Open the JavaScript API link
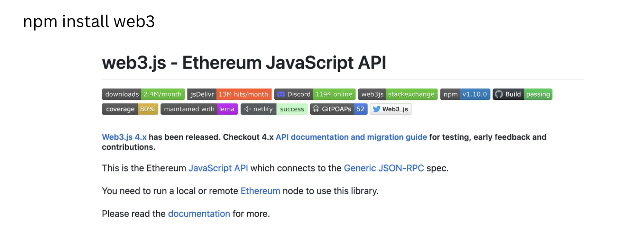Image resolution: width=644 pixels, height=230 pixels. (218, 168)
